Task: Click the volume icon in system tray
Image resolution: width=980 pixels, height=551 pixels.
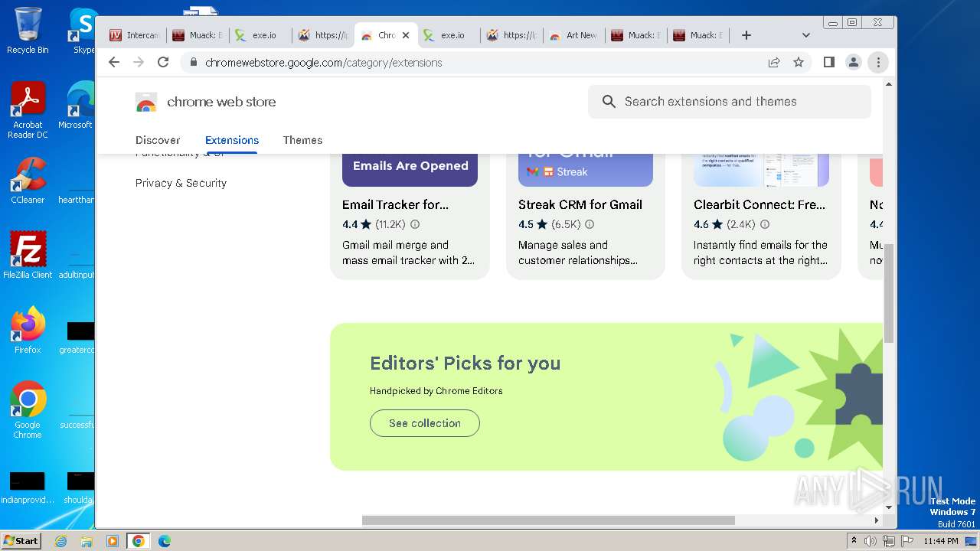Action: coord(871,541)
